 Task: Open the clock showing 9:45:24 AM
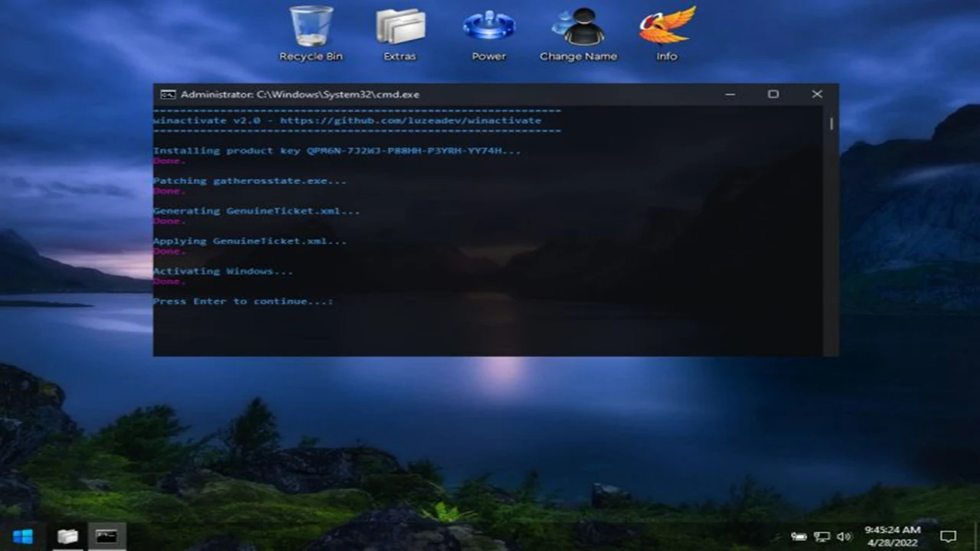coord(892,536)
